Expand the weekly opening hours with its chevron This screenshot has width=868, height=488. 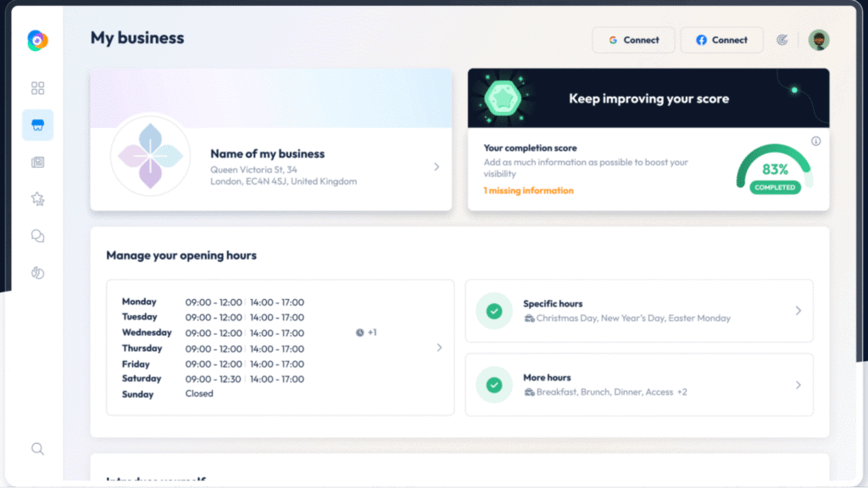[x=439, y=347]
